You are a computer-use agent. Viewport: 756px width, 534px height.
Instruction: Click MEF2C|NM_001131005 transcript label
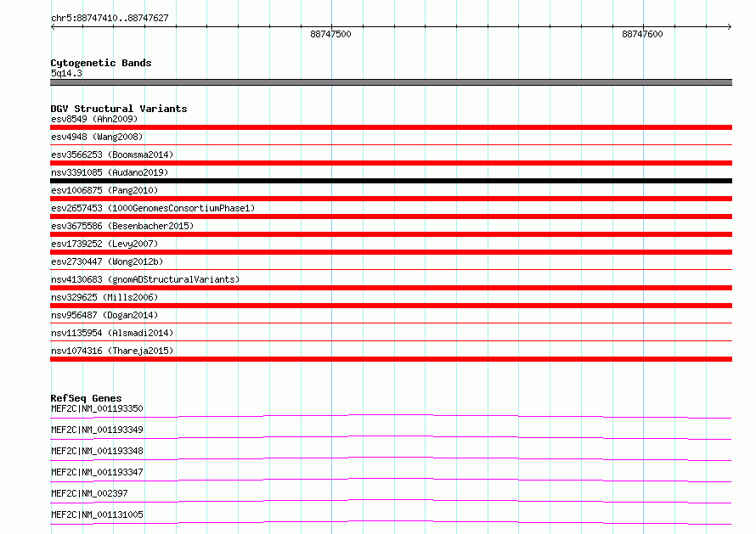97,514
